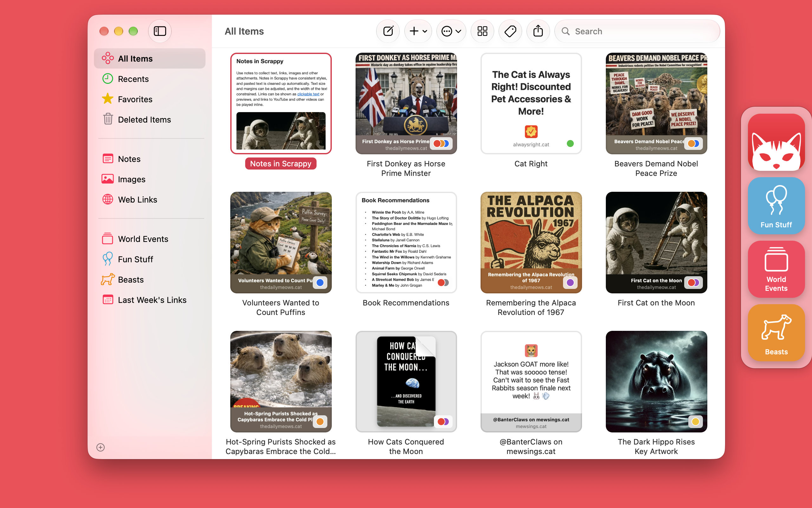The height and width of the screenshot is (508, 812).
Task: Click tag dots on First Cat on Moon card
Action: coord(693,283)
